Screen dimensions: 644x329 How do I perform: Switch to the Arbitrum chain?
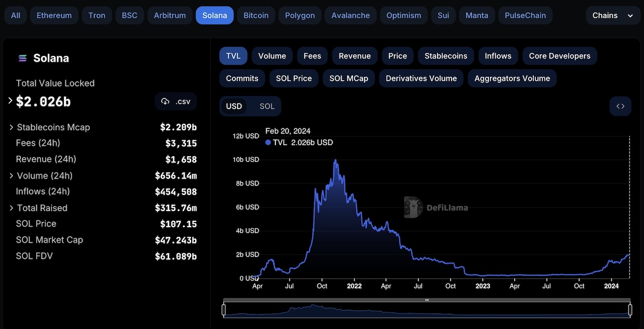pos(170,15)
